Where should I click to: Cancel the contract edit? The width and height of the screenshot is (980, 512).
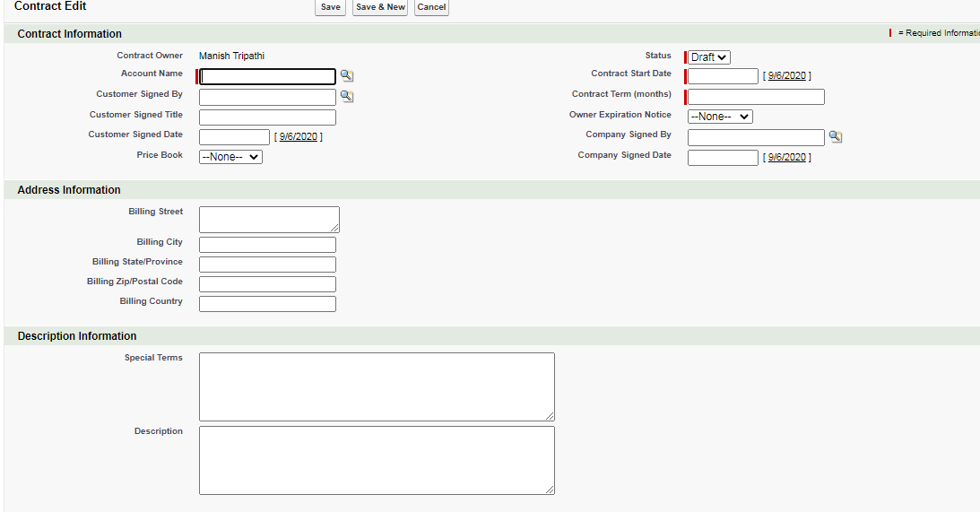click(x=431, y=7)
